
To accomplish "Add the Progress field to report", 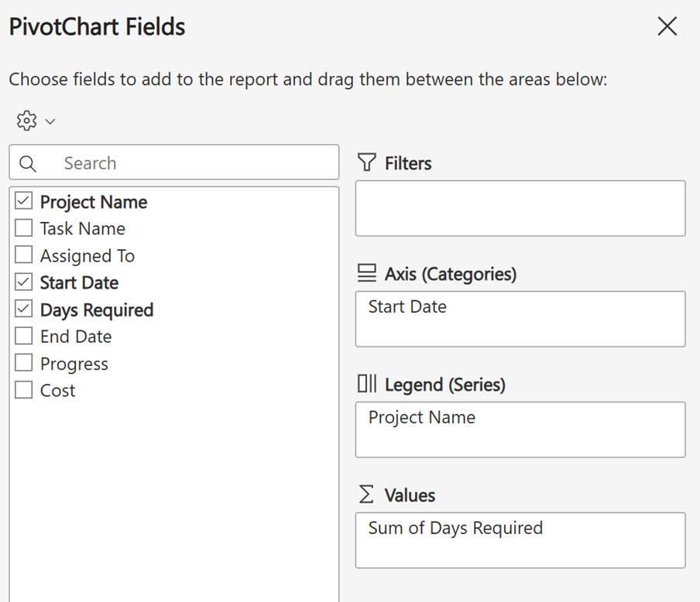I will point(24,364).
